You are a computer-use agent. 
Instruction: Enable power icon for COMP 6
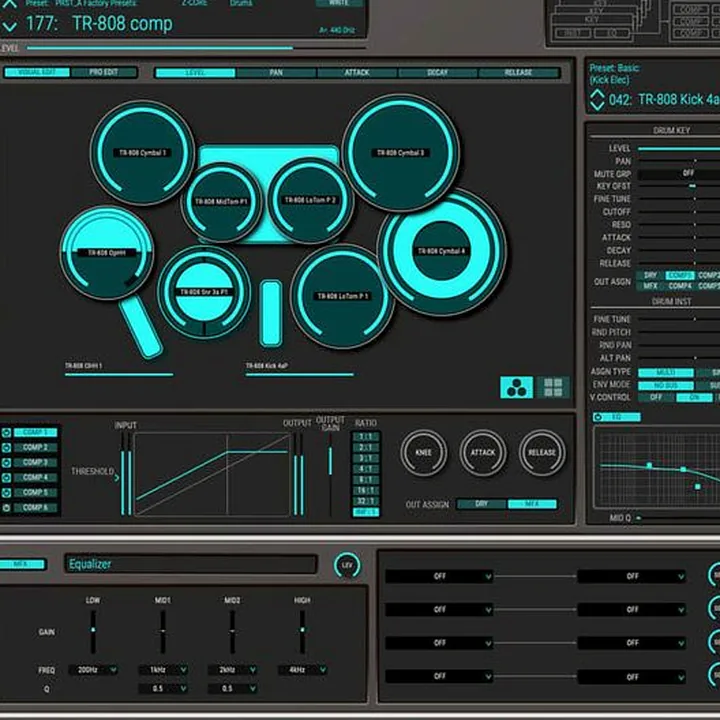[x=6, y=508]
